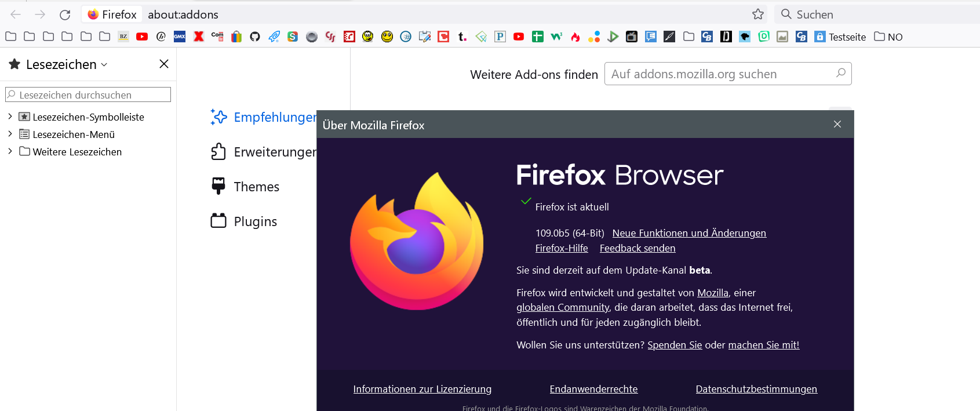This screenshot has height=411, width=980.
Task: Open the red phone square bookmark
Action: [x=349, y=37]
